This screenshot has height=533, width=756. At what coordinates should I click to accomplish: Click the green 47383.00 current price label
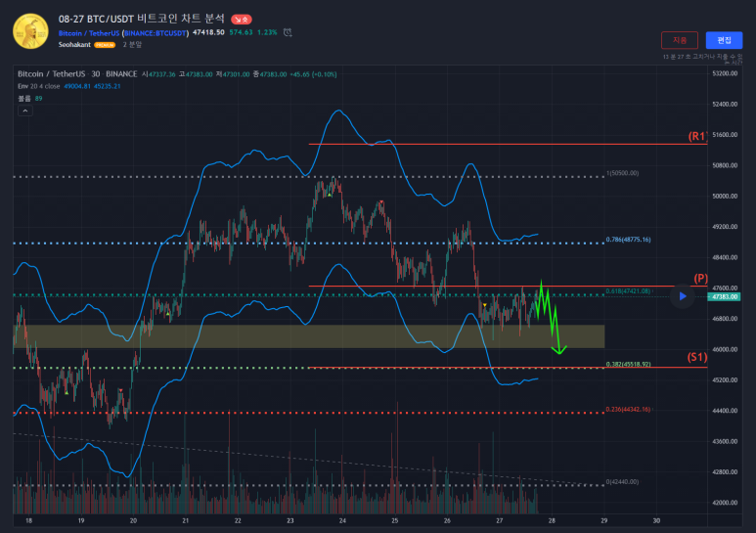click(725, 296)
